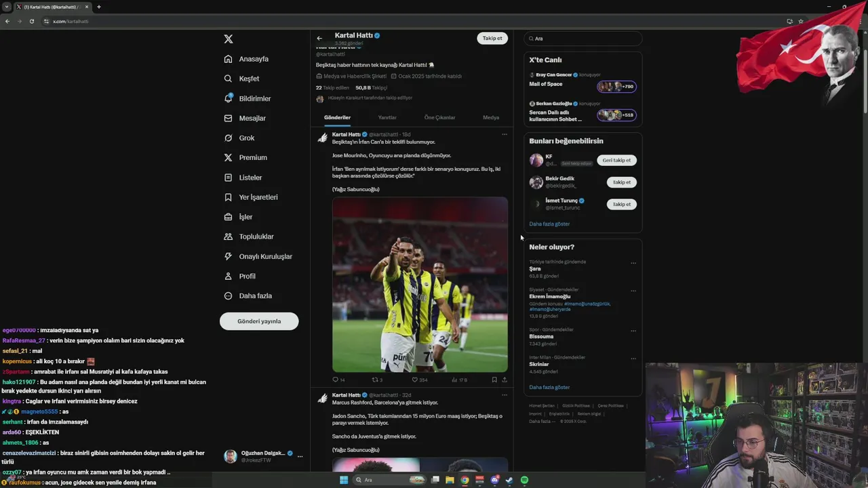Switch to the Gönderiler tab

point(337,117)
